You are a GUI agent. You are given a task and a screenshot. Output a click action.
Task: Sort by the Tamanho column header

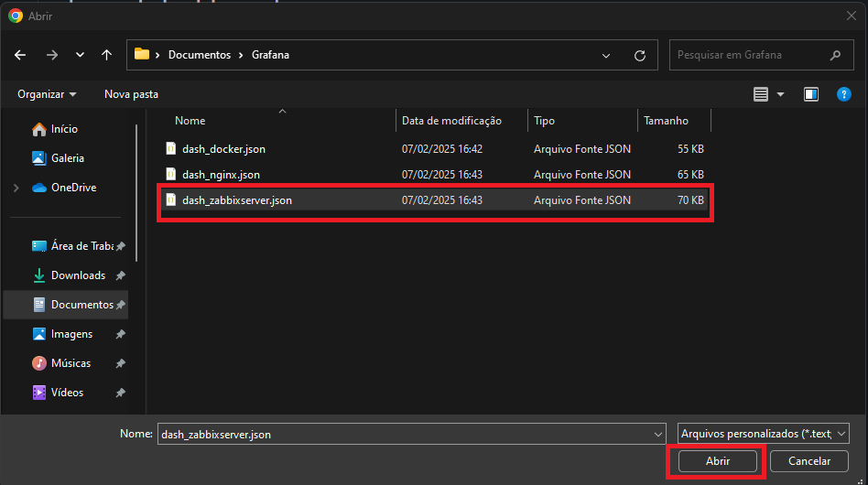[666, 121]
